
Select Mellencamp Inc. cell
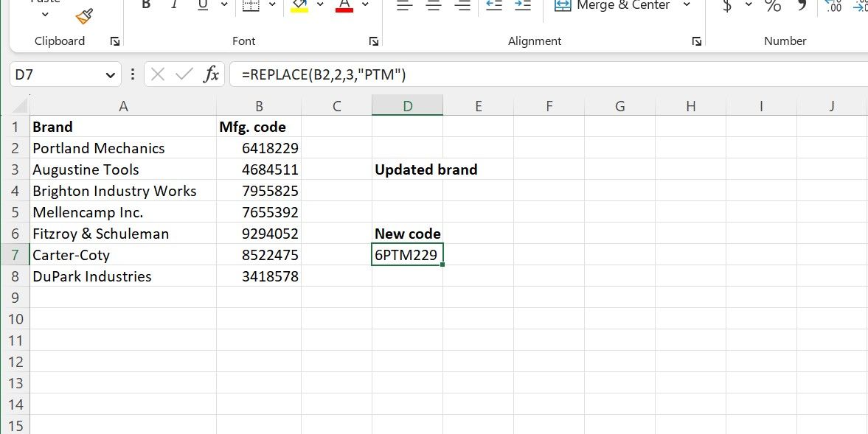coord(123,212)
